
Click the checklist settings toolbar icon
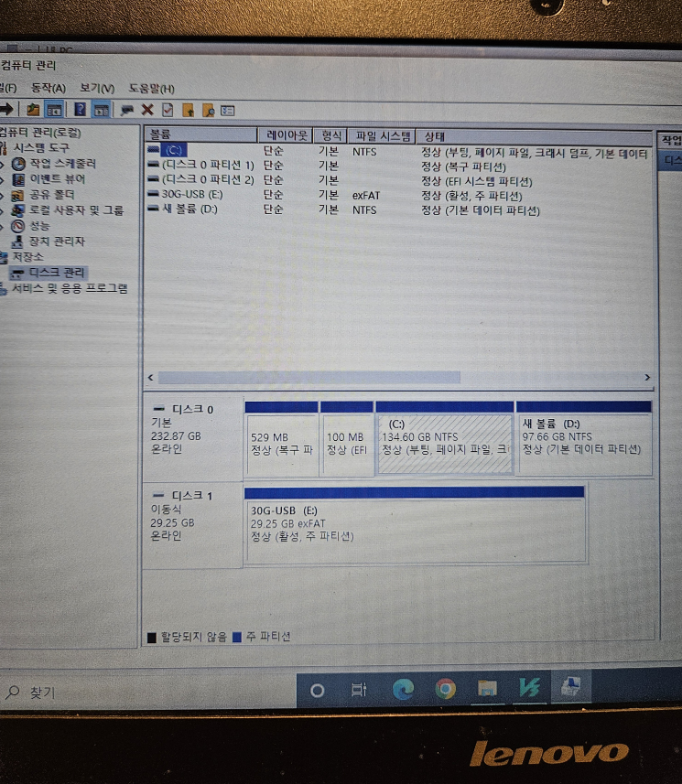(x=228, y=111)
